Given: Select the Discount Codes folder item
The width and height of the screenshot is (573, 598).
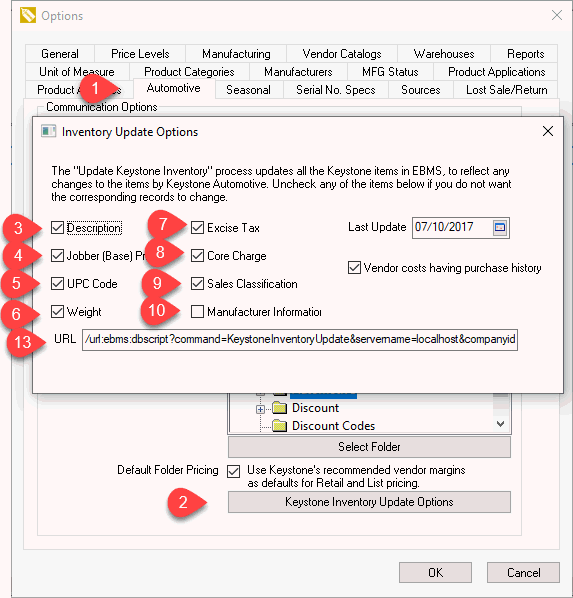Looking at the screenshot, I should coord(333,426).
